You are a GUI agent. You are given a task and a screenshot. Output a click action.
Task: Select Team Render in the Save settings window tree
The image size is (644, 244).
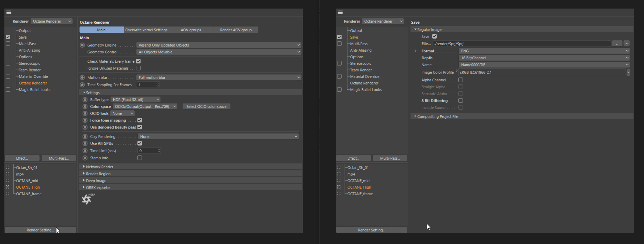[x=361, y=70]
